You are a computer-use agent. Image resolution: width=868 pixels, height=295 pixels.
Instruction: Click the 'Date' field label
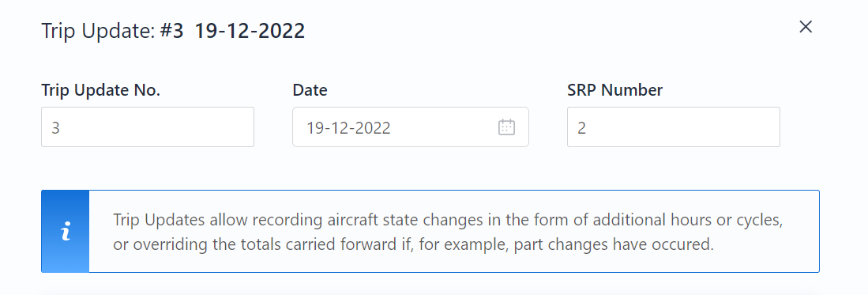tap(310, 90)
